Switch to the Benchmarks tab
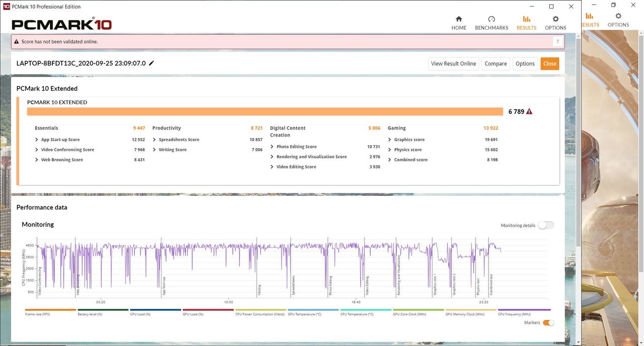This screenshot has height=346, width=644. (x=492, y=23)
